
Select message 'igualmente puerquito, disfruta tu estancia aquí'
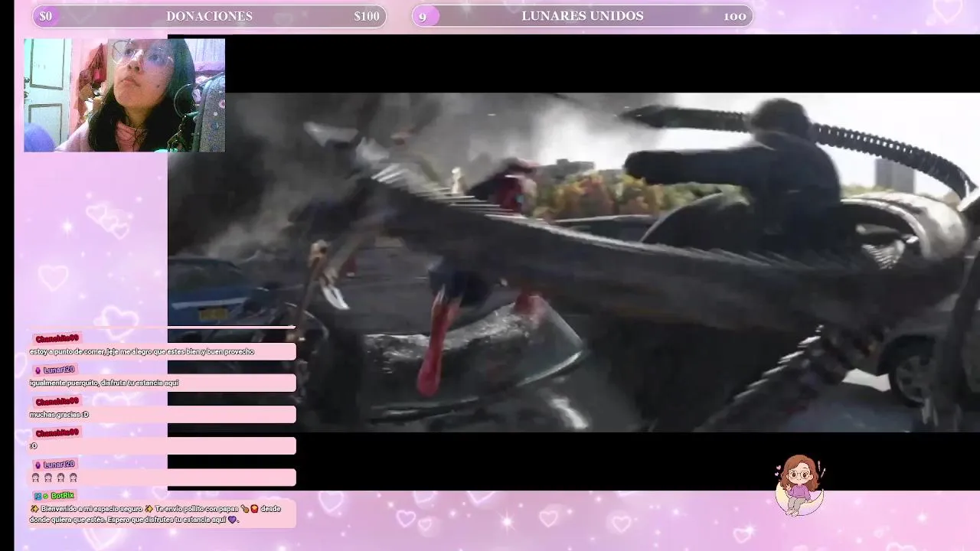point(162,383)
